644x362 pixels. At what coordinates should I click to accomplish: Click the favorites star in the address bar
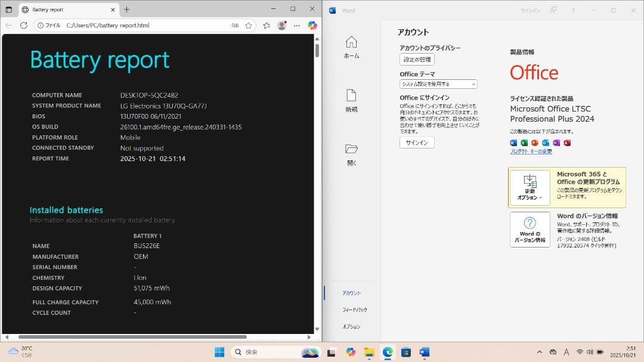coord(248,25)
